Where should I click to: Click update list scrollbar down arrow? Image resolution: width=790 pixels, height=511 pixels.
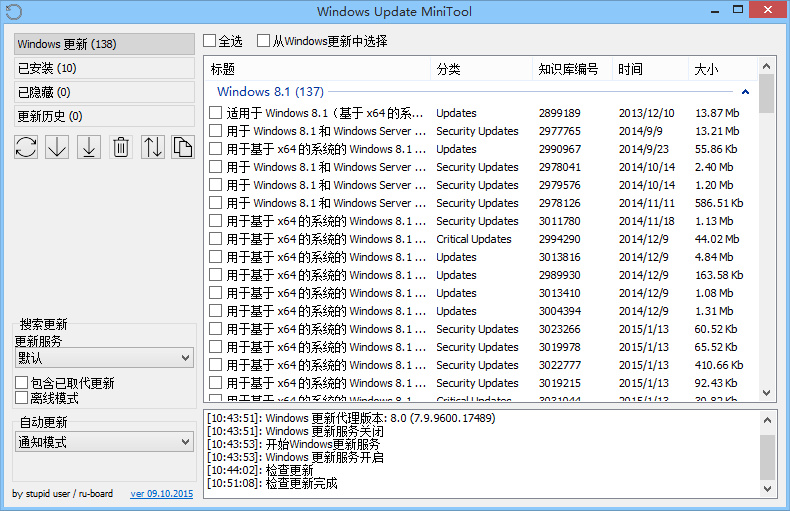point(766,393)
